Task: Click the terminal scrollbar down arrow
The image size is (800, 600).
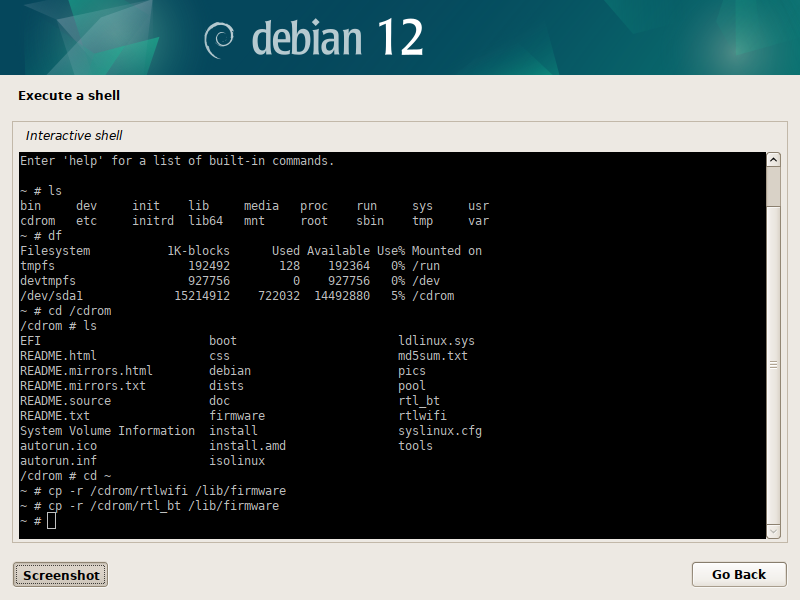Action: (773, 531)
